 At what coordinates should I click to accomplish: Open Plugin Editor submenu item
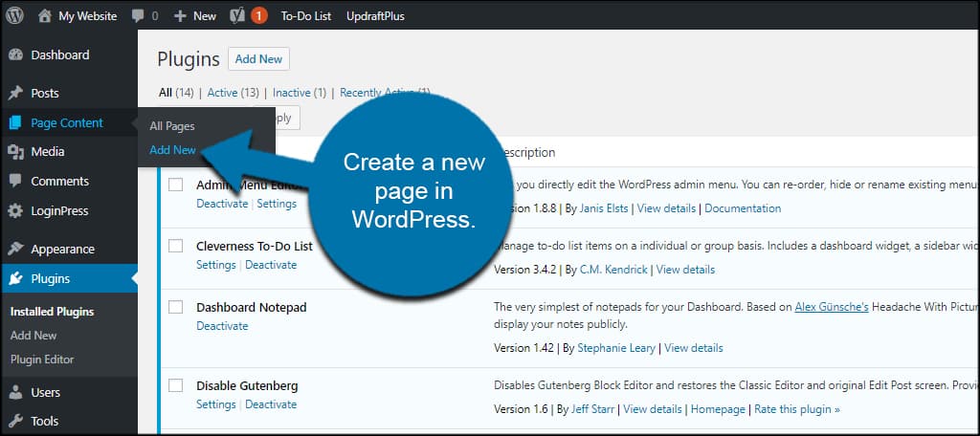pyautogui.click(x=42, y=360)
